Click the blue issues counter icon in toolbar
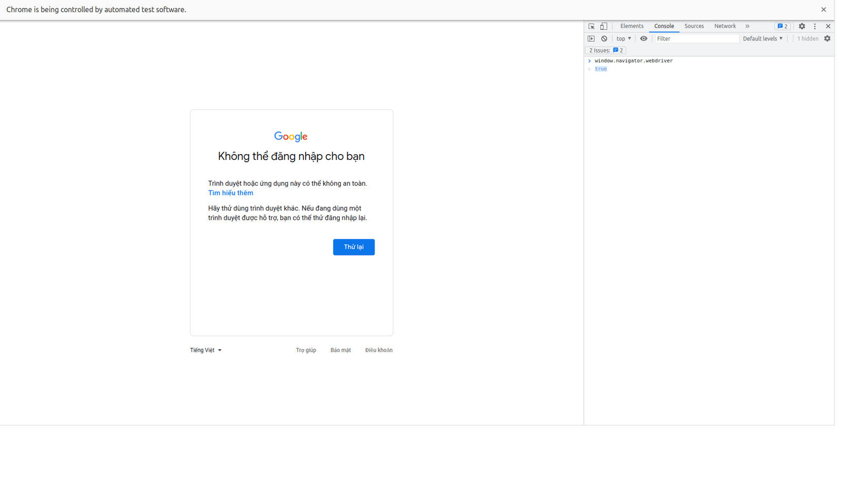Image resolution: width=868 pixels, height=488 pixels. click(x=782, y=26)
